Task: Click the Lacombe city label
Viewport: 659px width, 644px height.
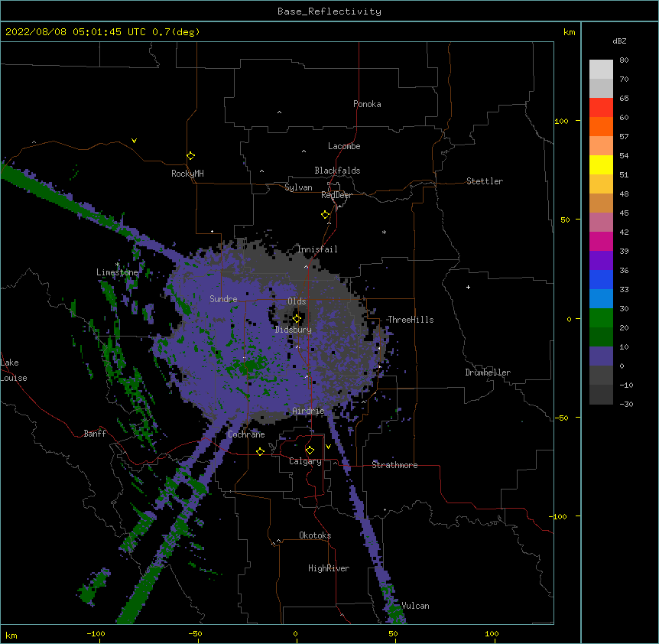Action: coord(344,146)
